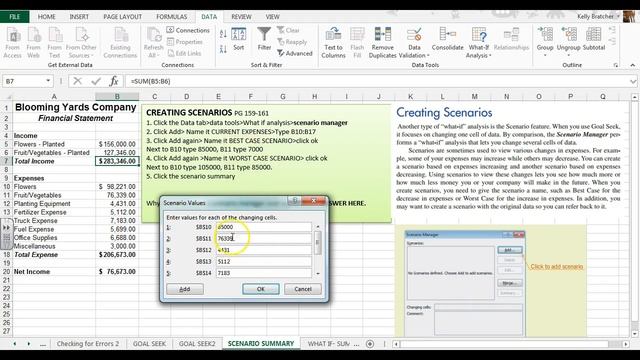Switch to INSERT ribbon tab

click(79, 17)
